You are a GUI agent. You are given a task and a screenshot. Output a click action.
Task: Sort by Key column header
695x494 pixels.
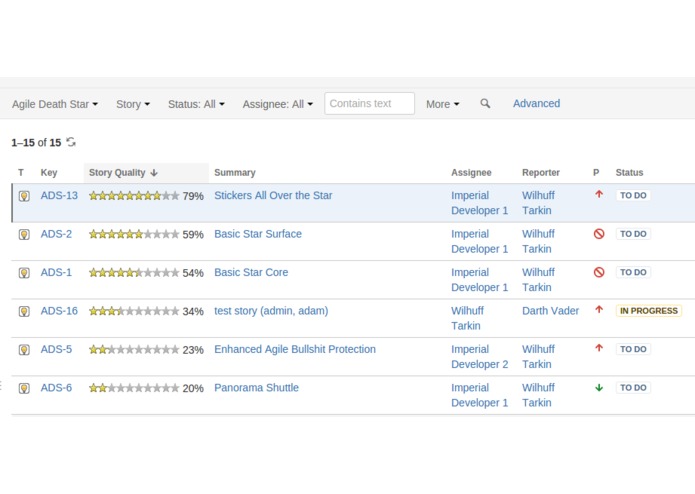49,173
